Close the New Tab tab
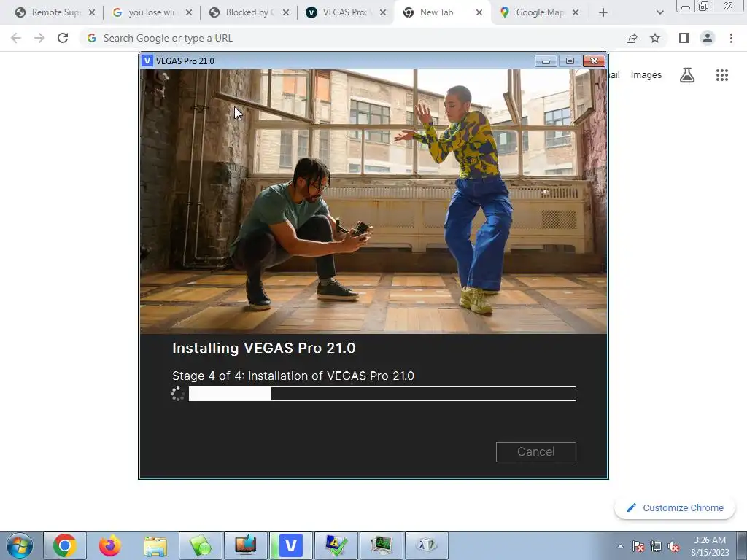 coord(479,13)
